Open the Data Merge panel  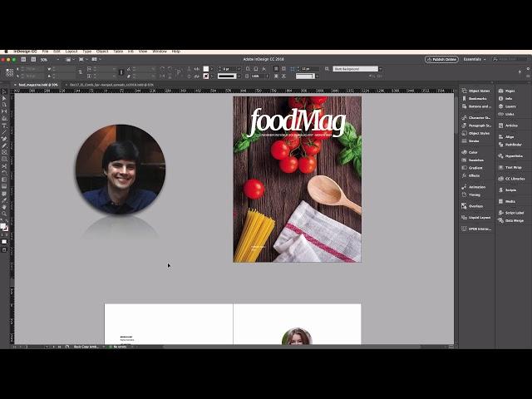click(x=512, y=221)
